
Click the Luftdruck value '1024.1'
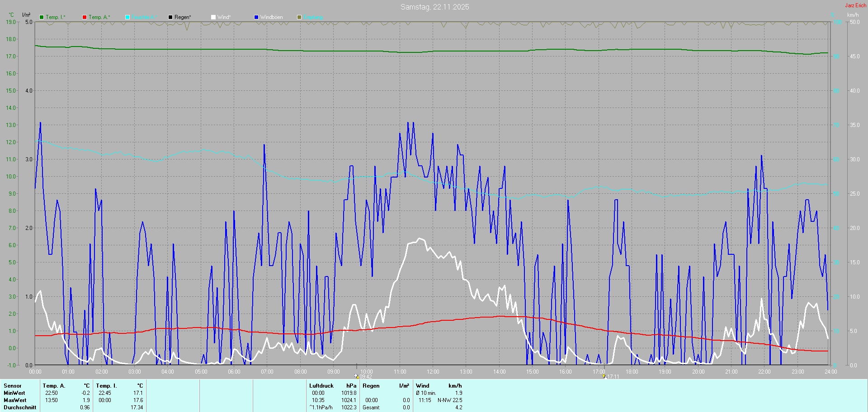point(349,400)
